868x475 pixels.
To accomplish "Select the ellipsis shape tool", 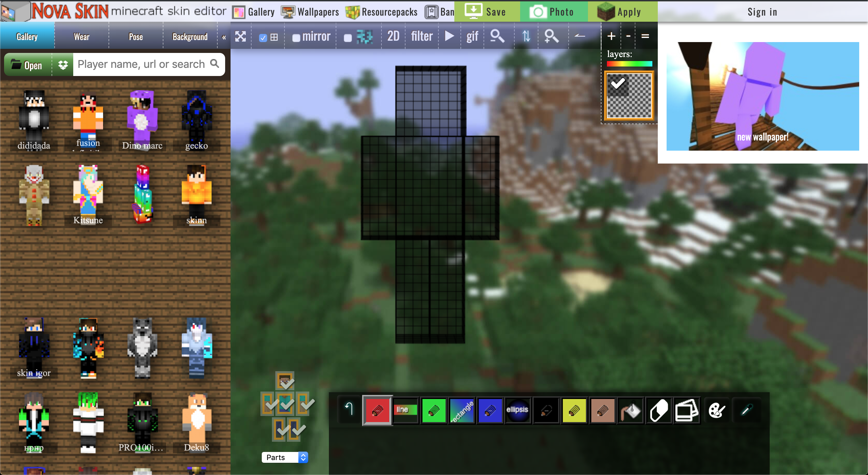I will [x=517, y=410].
